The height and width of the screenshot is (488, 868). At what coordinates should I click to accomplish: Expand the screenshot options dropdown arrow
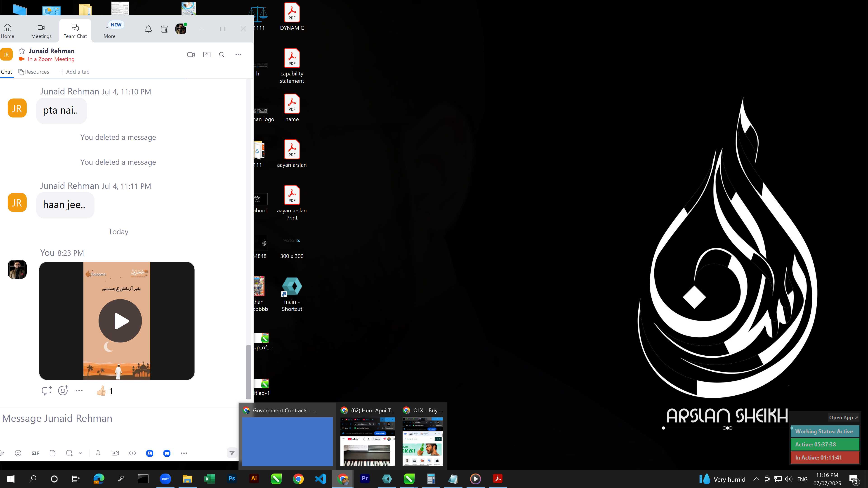(x=80, y=453)
